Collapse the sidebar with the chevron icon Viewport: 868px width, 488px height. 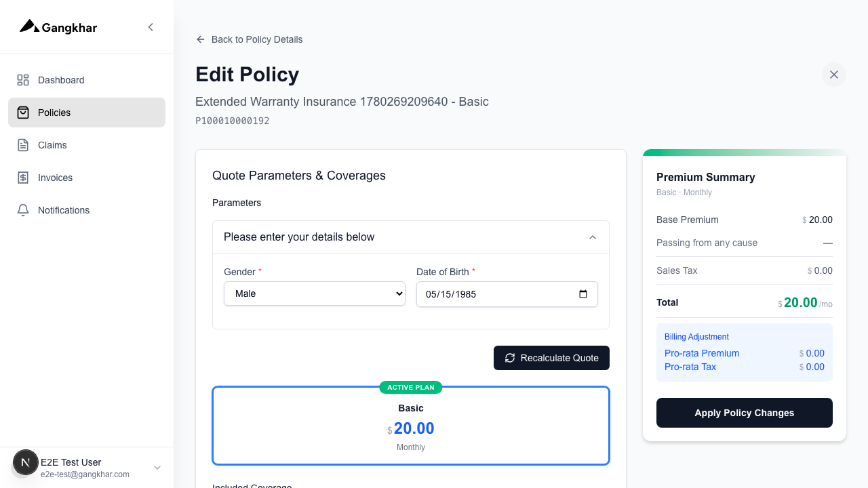point(151,27)
